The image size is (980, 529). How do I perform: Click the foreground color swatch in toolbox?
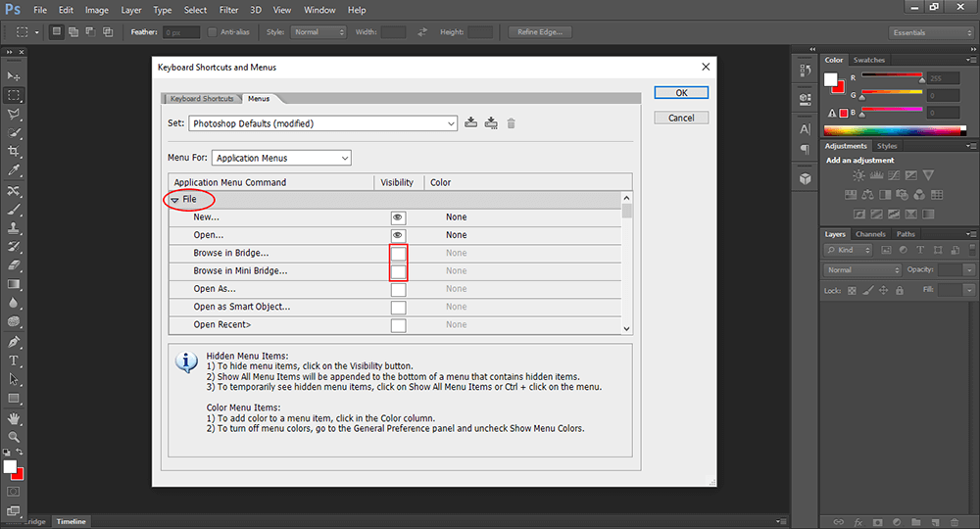click(x=10, y=467)
